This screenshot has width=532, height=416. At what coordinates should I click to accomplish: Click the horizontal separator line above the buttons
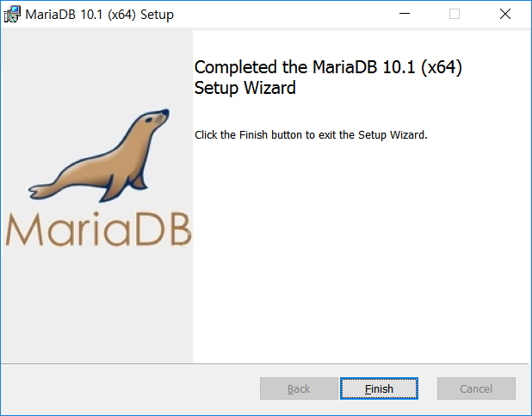pyautogui.click(x=264, y=363)
